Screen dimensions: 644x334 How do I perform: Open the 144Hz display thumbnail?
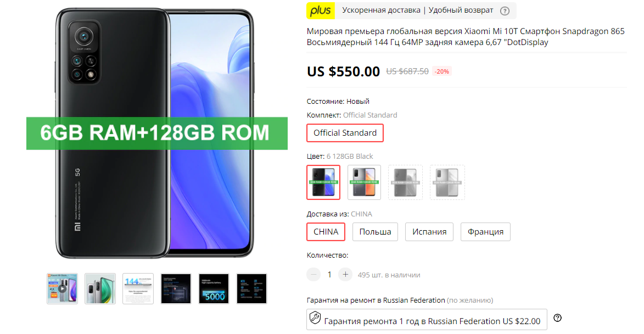point(138,288)
